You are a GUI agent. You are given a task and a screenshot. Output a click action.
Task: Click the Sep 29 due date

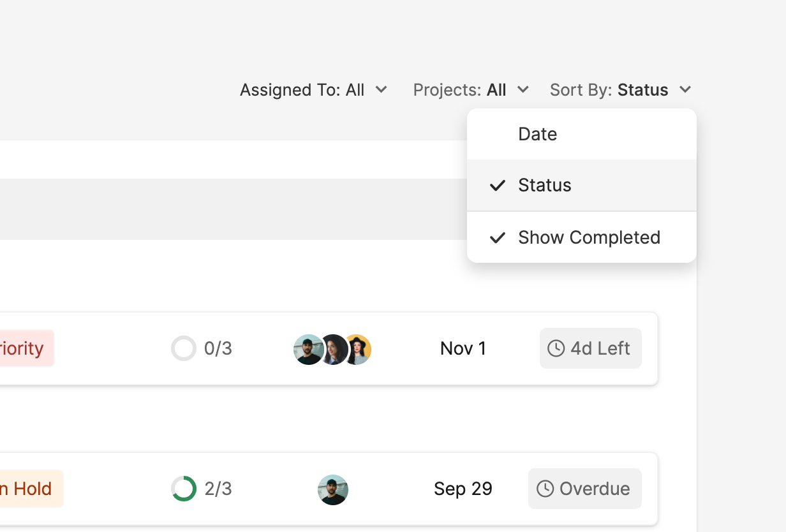(x=463, y=489)
